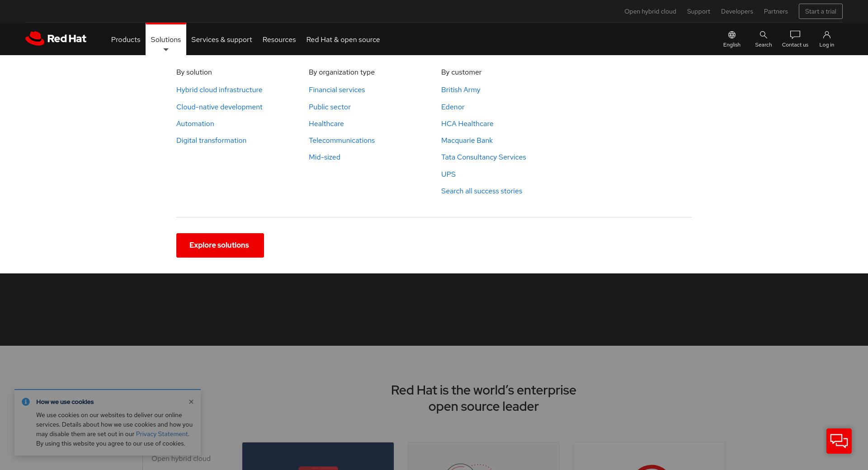Viewport: 868px width, 470px height.
Task: Open the language selector globe icon
Action: [731, 35]
